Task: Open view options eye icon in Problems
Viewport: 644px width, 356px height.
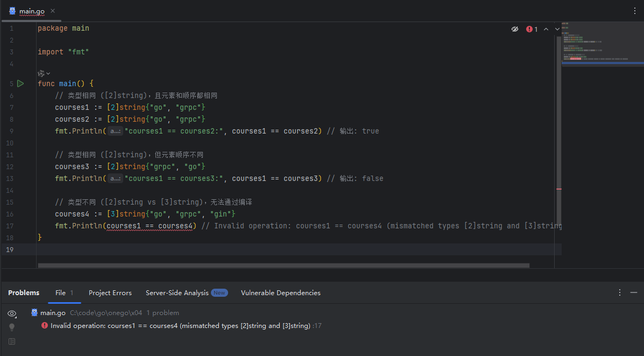Action: tap(12, 313)
